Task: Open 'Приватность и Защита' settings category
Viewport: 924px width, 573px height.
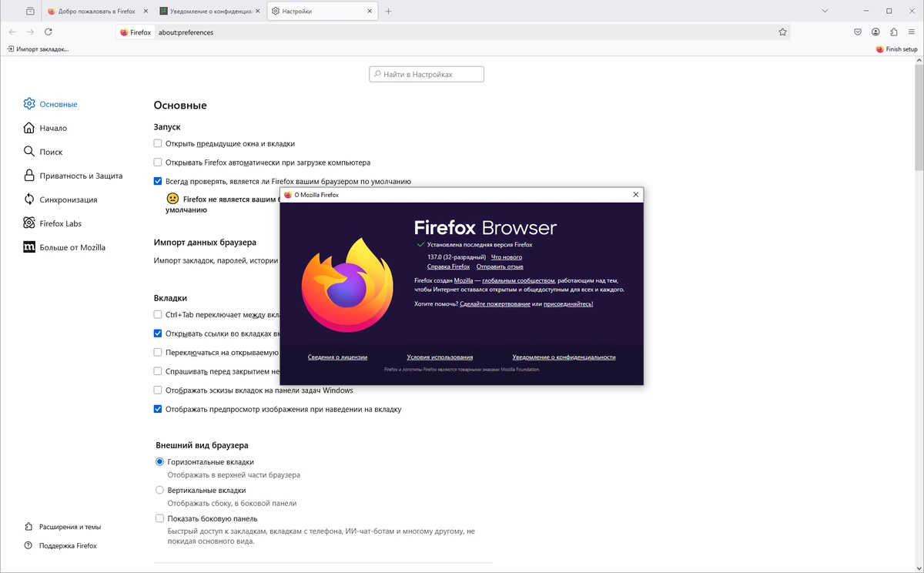Action: [73, 176]
